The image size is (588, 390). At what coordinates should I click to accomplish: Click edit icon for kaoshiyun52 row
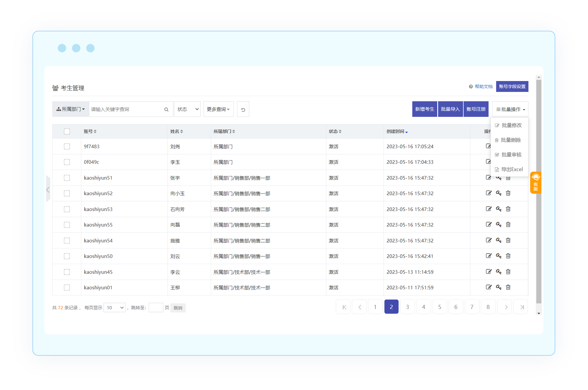[x=488, y=193]
